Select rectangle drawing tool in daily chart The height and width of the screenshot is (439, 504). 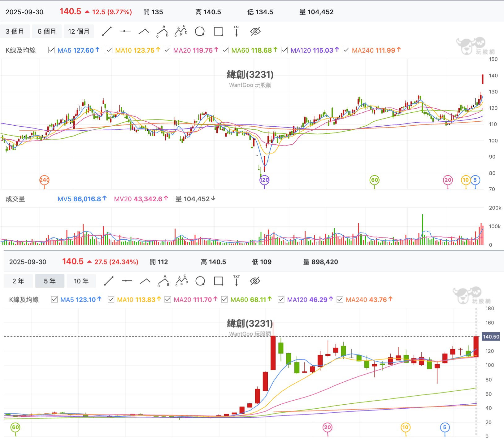pyautogui.click(x=218, y=31)
